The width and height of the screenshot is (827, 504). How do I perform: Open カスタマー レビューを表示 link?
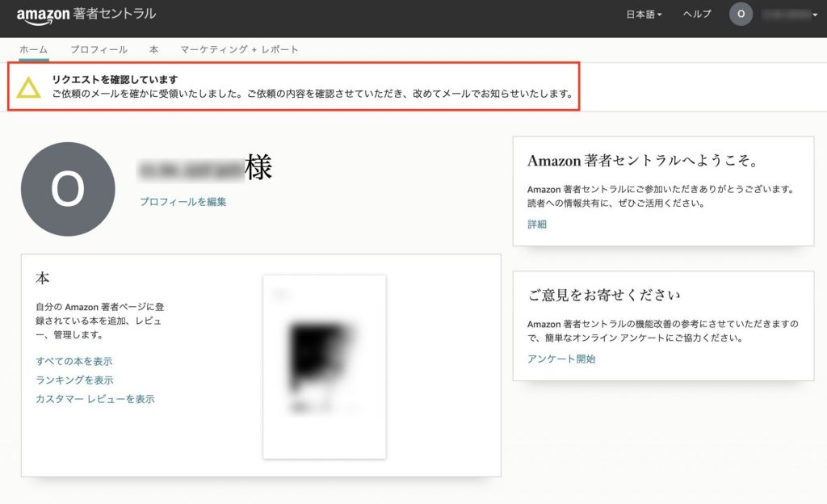coord(96,399)
